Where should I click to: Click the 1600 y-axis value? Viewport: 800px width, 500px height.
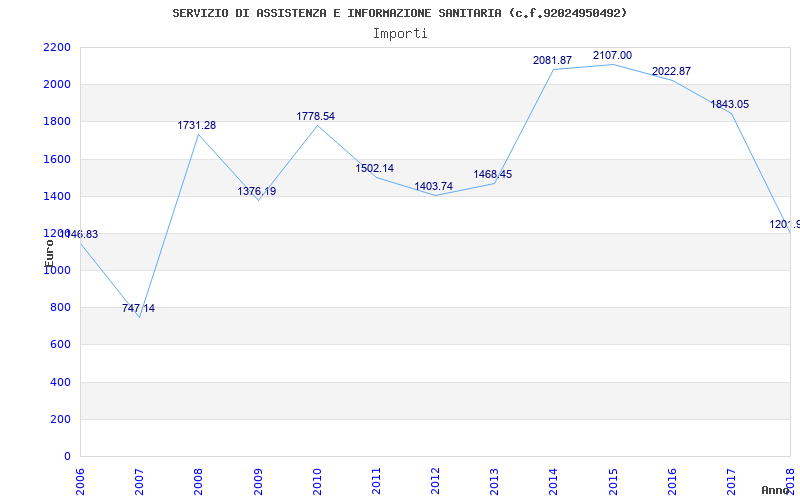(x=57, y=159)
